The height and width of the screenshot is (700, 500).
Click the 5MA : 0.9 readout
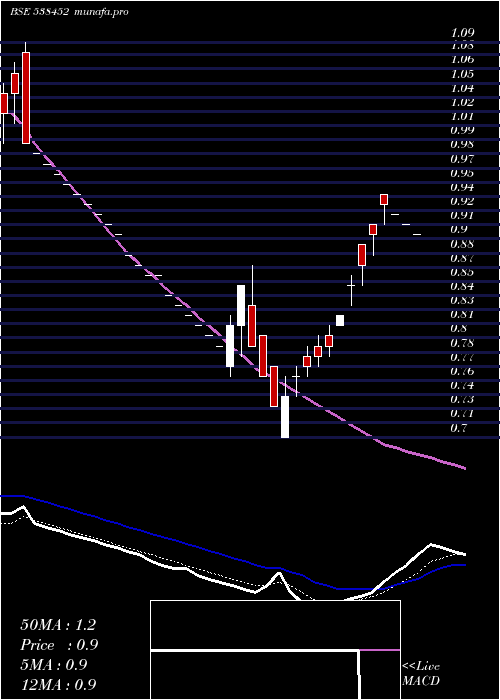(x=54, y=665)
